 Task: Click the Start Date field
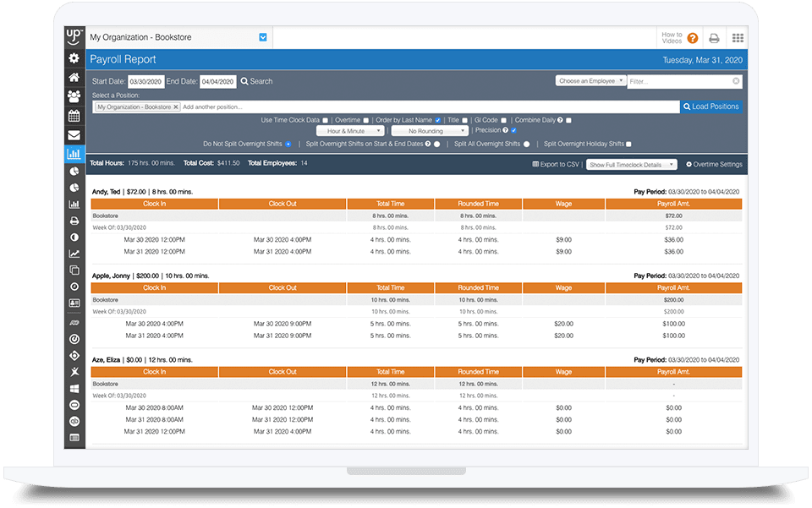click(145, 82)
